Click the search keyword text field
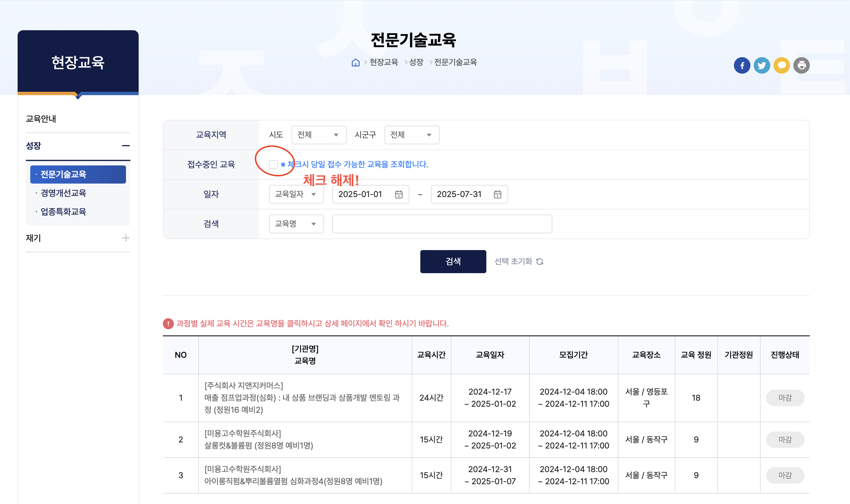The image size is (850, 504). click(x=442, y=224)
